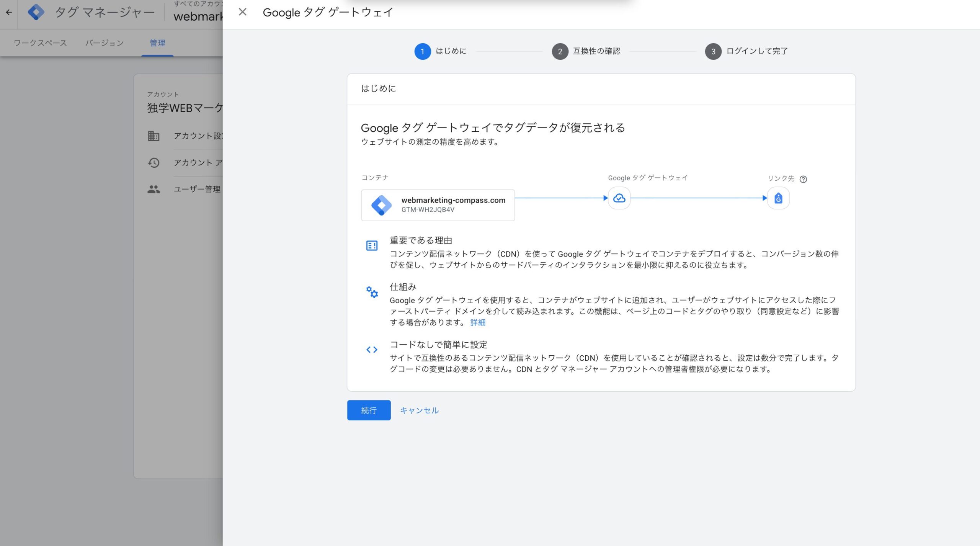Click the Tag Manager diamond logo
Screen dimensions: 980x546
tap(36, 12)
